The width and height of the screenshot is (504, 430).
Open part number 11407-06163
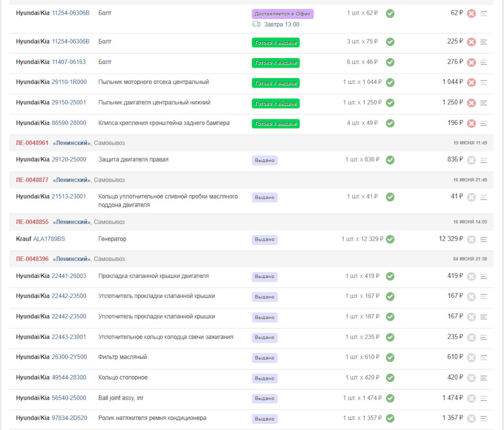[x=69, y=62]
